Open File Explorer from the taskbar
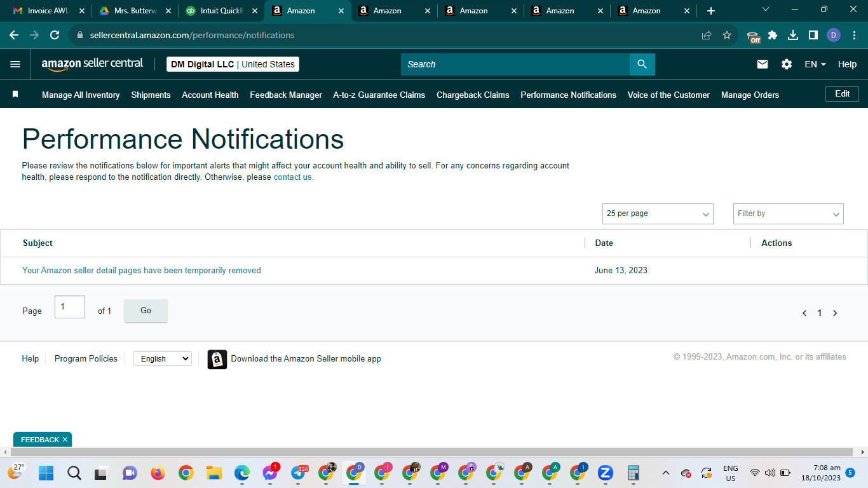This screenshot has height=488, width=868. 214,473
